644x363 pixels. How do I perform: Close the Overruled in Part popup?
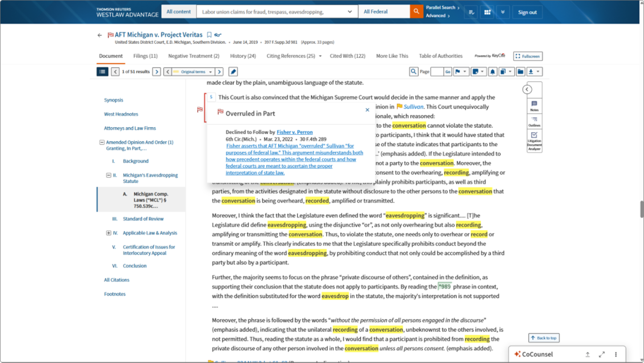pos(367,110)
